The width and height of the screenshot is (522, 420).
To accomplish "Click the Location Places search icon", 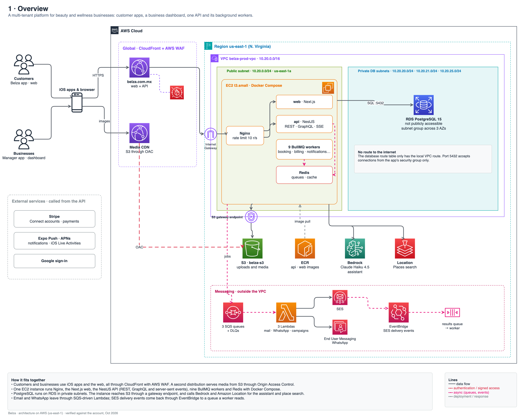I will 405,248.
